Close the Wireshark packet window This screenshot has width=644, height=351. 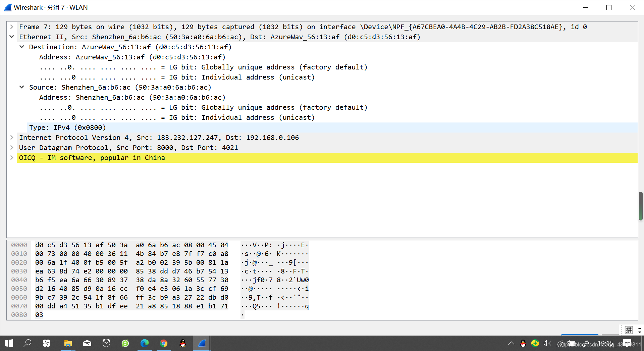(x=633, y=7)
